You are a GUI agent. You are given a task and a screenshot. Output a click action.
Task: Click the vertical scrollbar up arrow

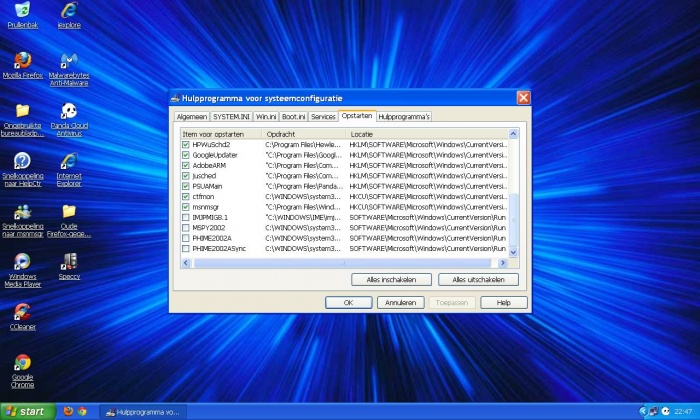click(x=513, y=133)
